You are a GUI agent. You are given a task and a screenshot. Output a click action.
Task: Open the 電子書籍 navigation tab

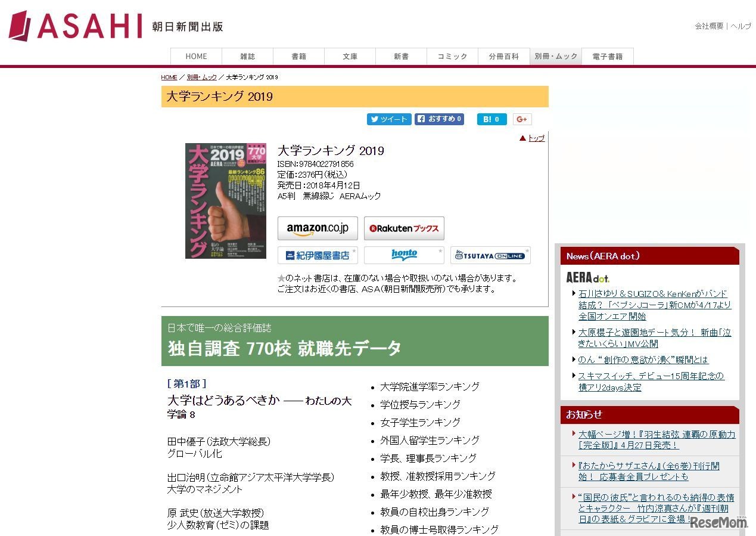tap(607, 55)
